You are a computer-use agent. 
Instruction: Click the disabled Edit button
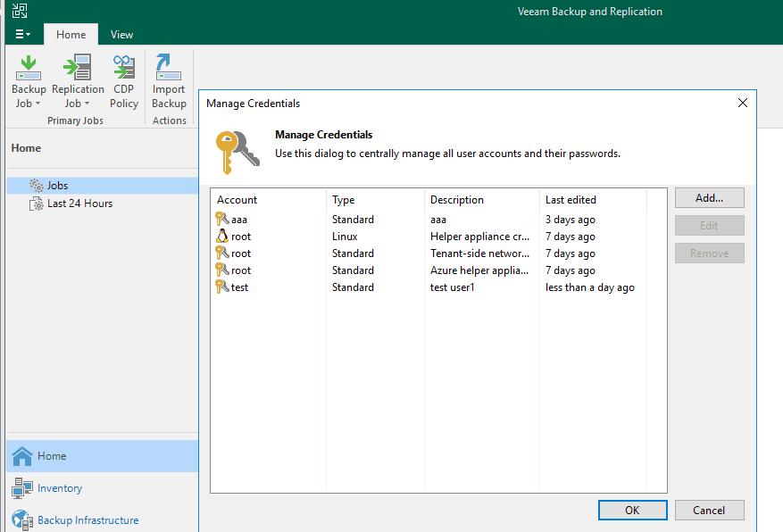pyautogui.click(x=710, y=226)
